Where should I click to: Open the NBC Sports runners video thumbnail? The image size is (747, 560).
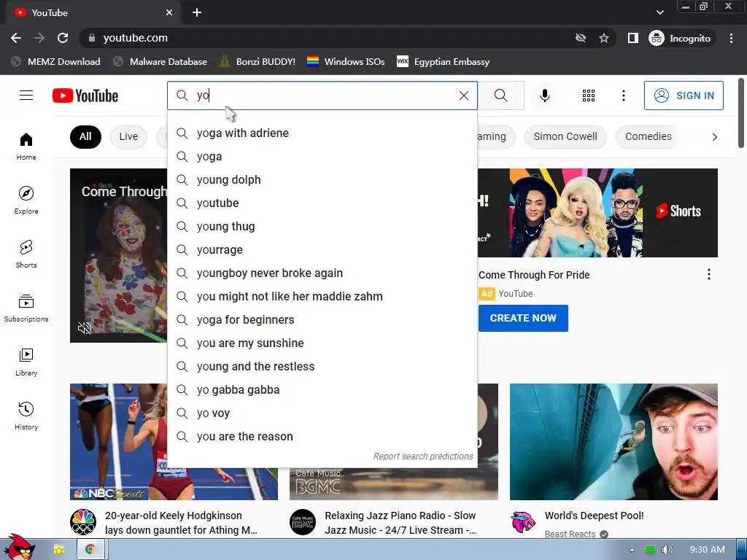pos(118,442)
